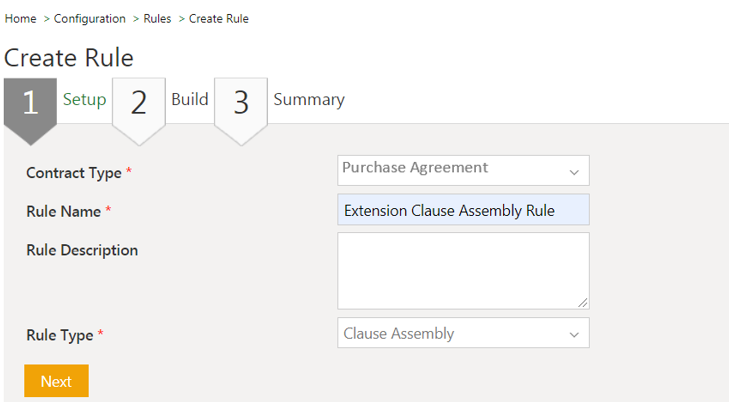Grab the Rule Description resize handle
The image size is (729, 402).
click(x=582, y=301)
